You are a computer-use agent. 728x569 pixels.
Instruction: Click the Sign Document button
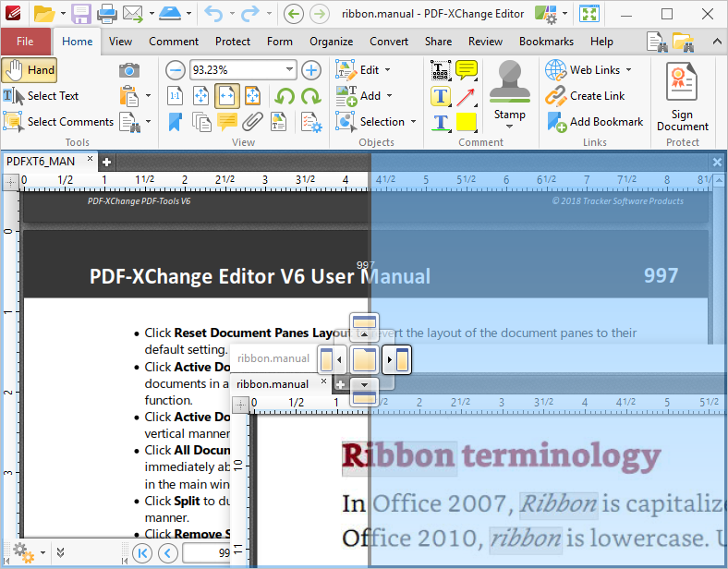pyautogui.click(x=682, y=97)
